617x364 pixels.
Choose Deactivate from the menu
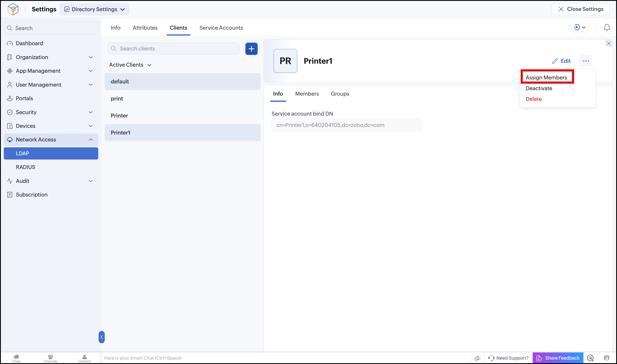point(539,88)
